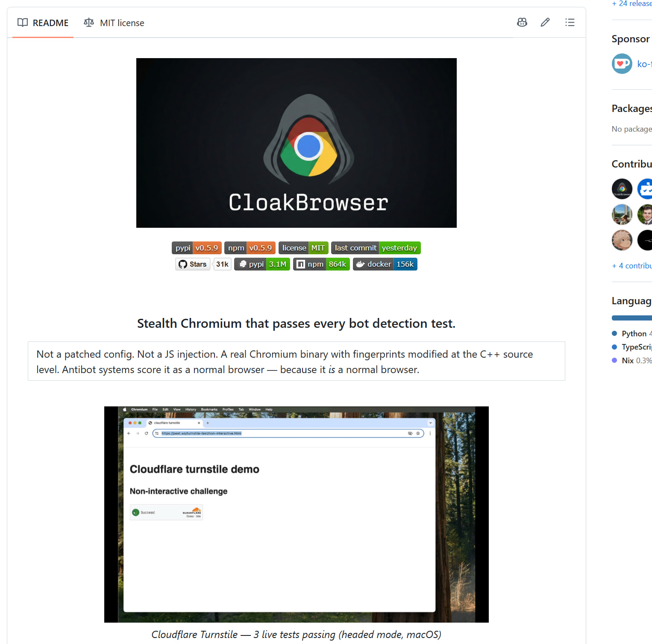The width and height of the screenshot is (652, 644).
Task: Click the pypi 3.1M downloads badge
Action: [x=262, y=264]
